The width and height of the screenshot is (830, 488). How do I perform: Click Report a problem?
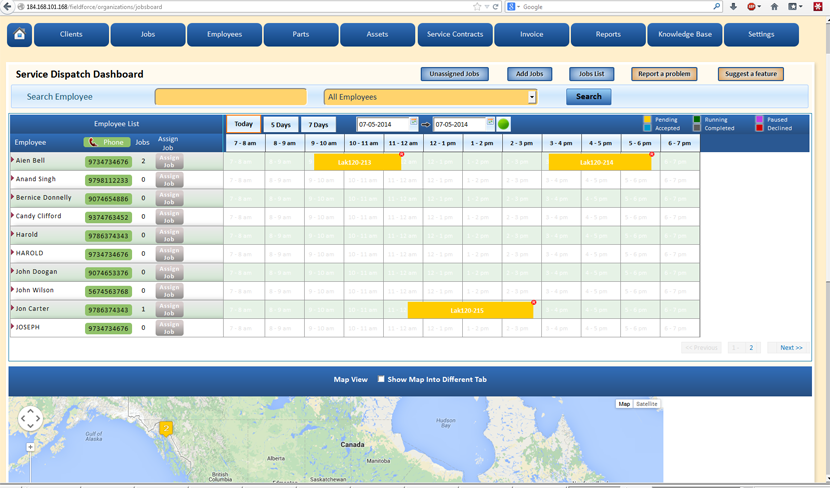click(664, 74)
